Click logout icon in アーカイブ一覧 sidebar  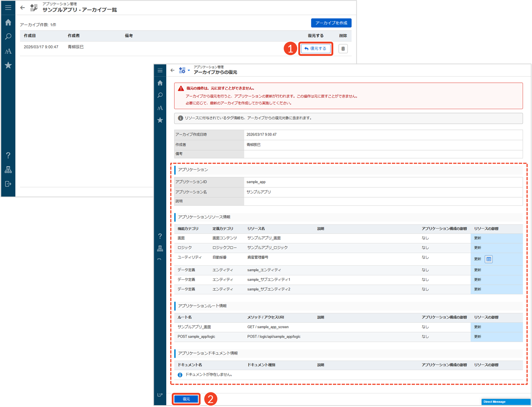click(8, 184)
